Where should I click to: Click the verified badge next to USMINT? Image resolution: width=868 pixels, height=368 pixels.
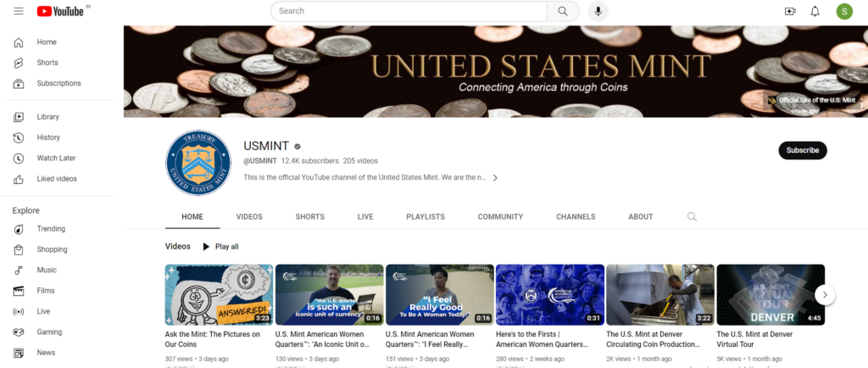tap(298, 147)
